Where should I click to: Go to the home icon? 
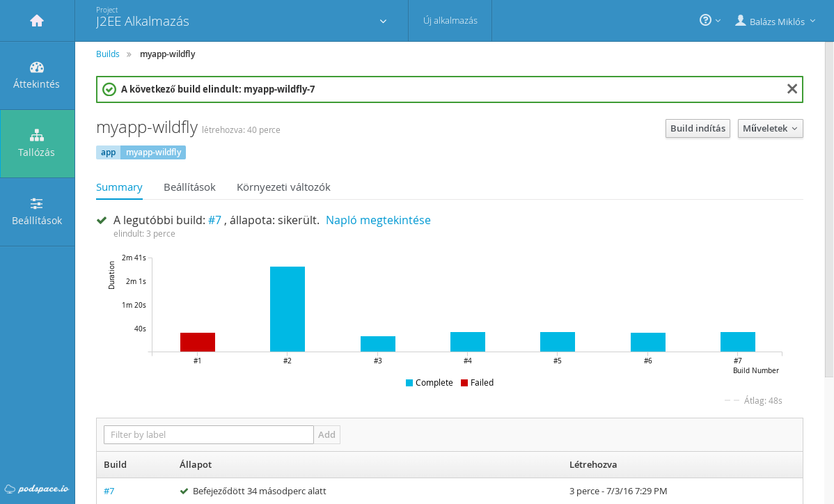click(37, 21)
